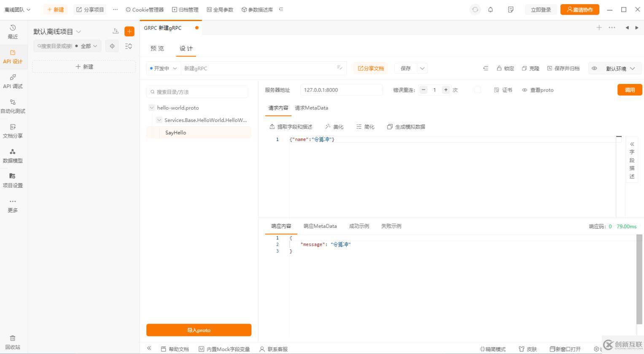Switch to the 预览 tab
This screenshot has width=644, height=354.
[x=157, y=48]
